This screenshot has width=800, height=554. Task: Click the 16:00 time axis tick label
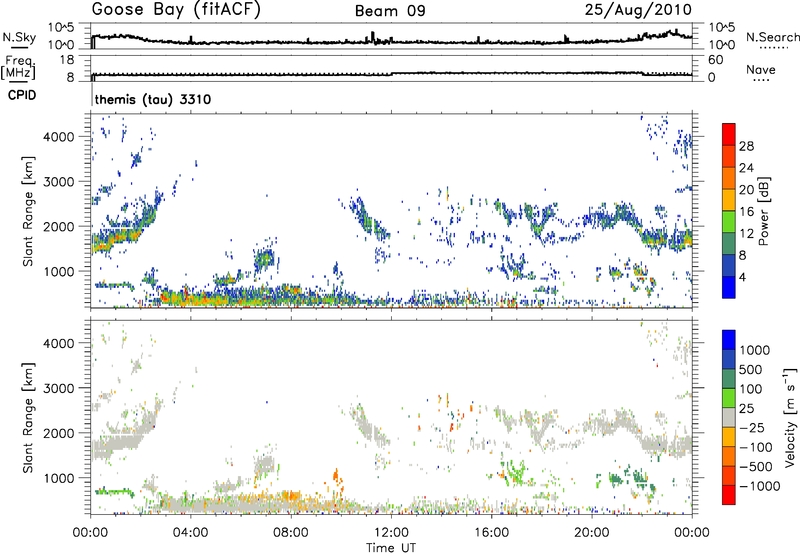[x=491, y=533]
